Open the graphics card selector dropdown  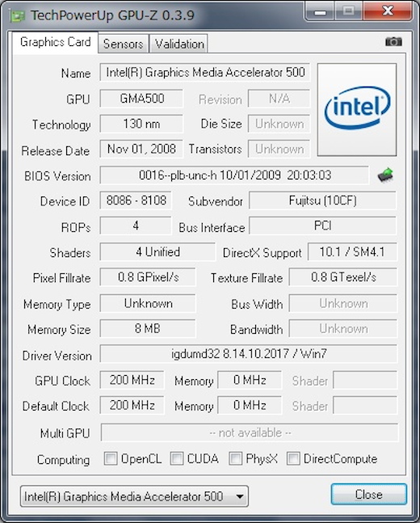[134, 496]
